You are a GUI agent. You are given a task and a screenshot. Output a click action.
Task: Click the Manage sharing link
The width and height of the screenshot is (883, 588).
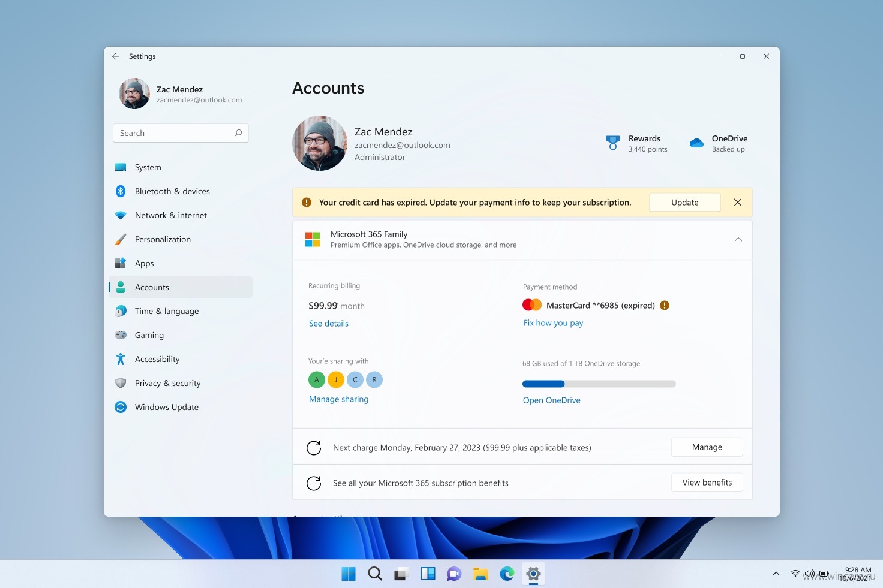coord(339,399)
